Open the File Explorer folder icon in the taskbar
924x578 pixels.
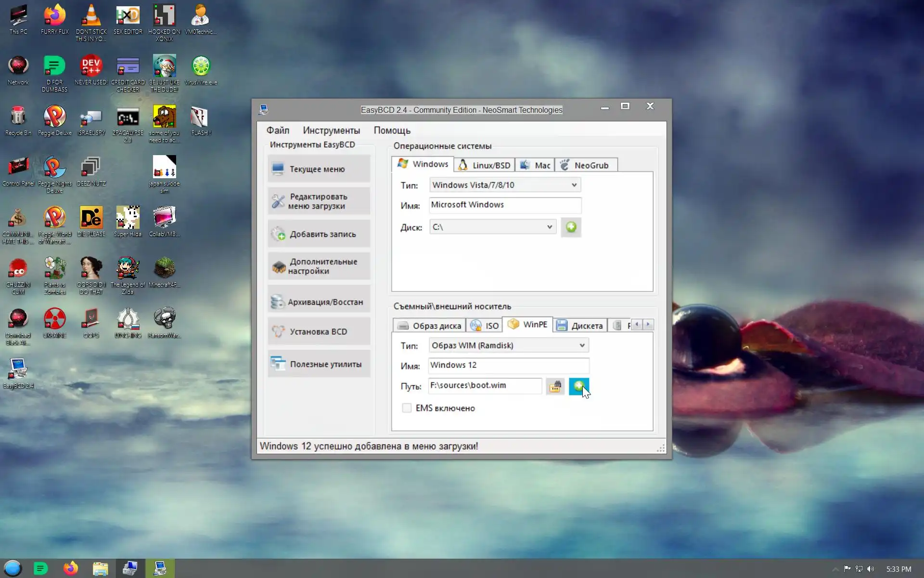point(100,568)
